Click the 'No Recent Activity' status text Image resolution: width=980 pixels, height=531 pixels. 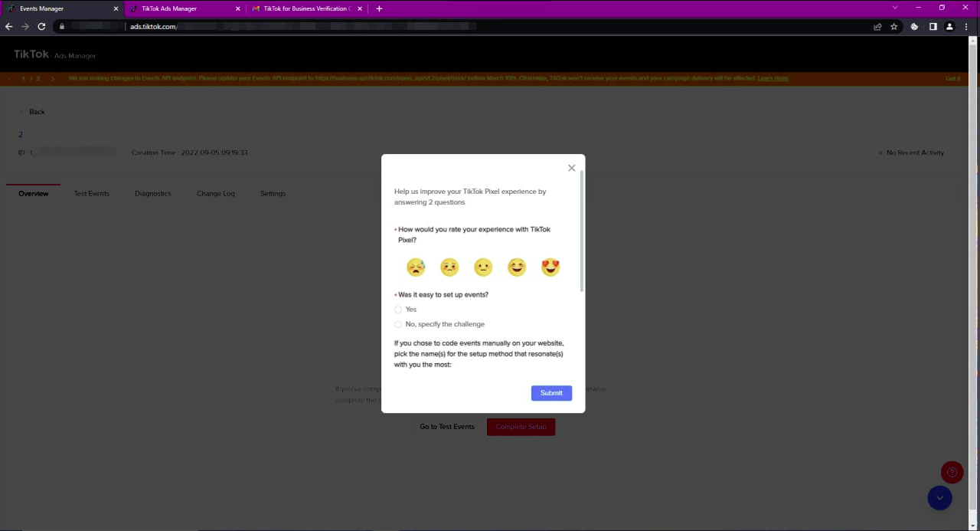pos(915,152)
